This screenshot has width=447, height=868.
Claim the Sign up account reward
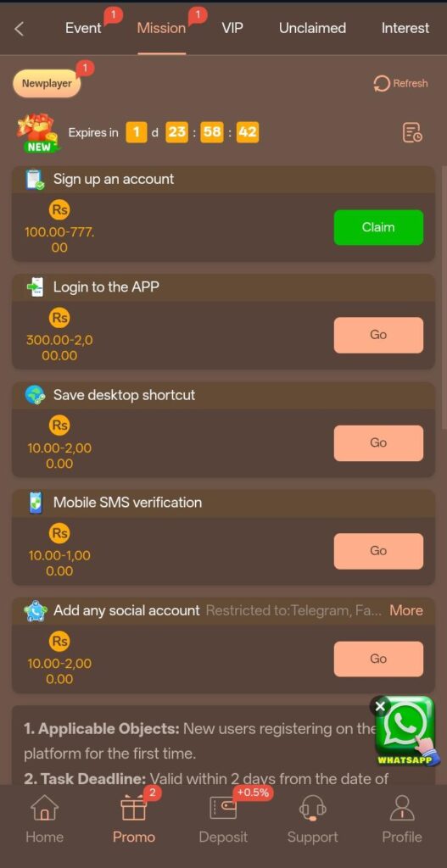(x=378, y=227)
